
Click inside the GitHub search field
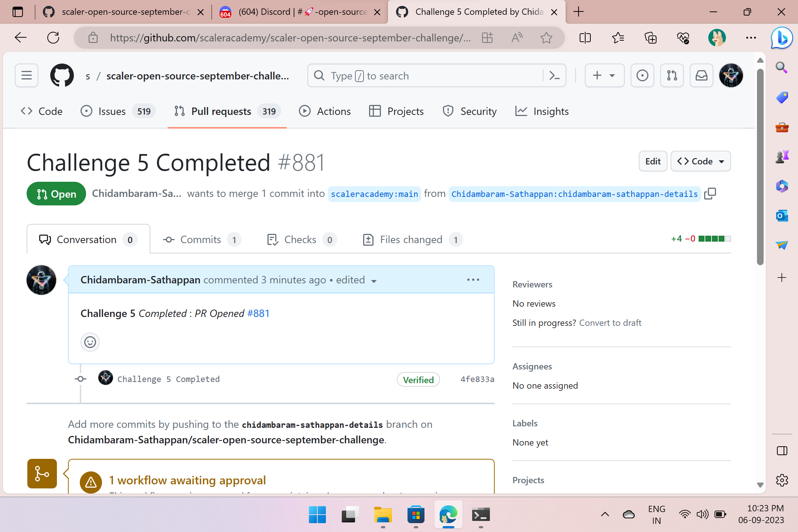click(x=425, y=75)
